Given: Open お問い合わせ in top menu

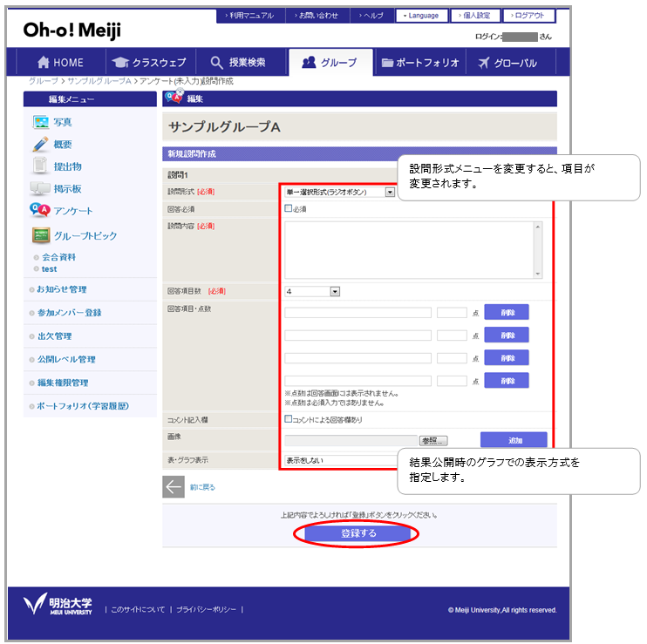Looking at the screenshot, I should point(317,16).
